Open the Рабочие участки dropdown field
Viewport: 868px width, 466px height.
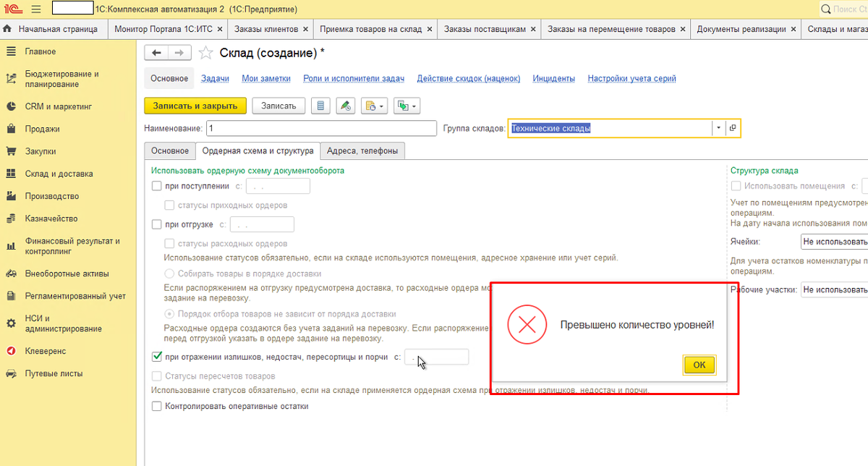(834, 289)
